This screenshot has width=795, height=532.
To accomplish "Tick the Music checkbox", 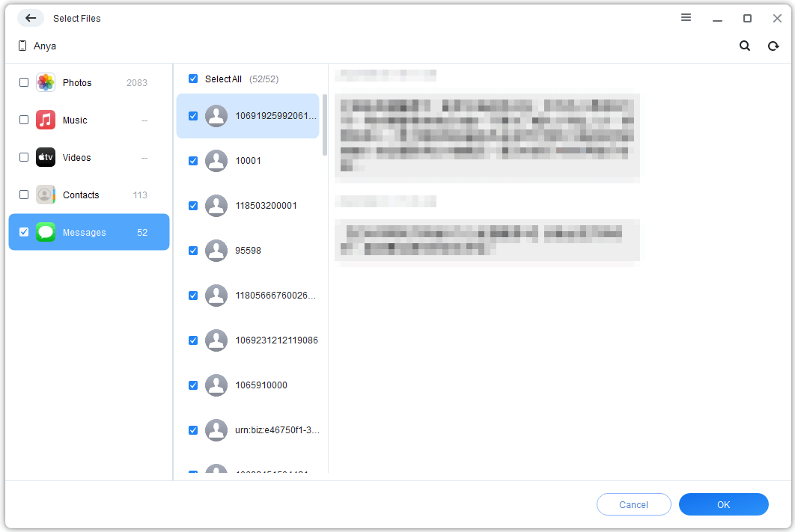I will click(x=24, y=120).
